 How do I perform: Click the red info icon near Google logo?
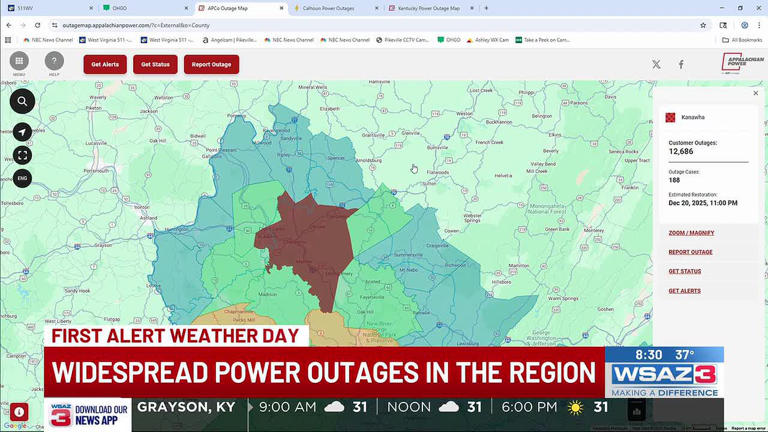pos(19,412)
